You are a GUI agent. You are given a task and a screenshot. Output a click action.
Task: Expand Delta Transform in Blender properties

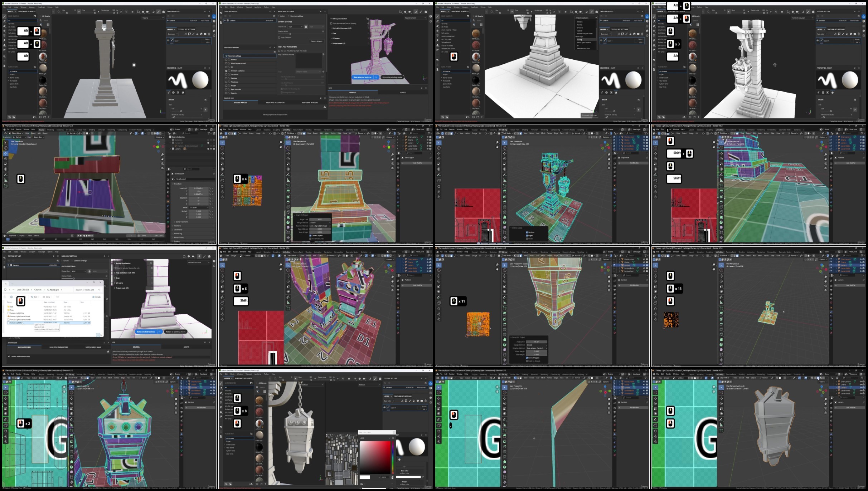click(x=181, y=222)
